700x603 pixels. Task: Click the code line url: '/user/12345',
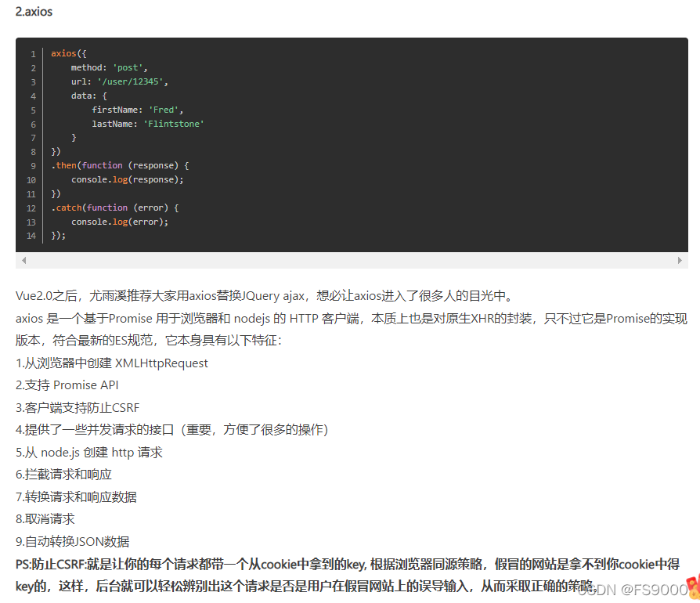pos(119,81)
